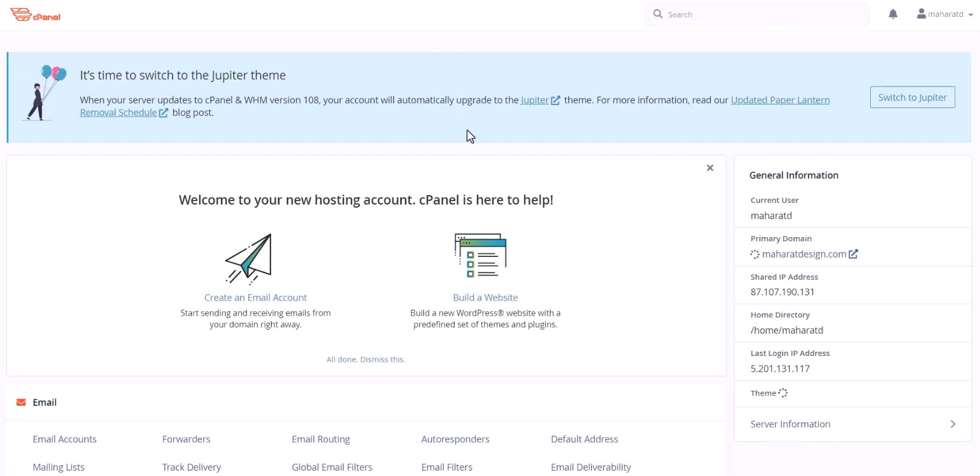This screenshot has height=476, width=980.
Task: Click the Email section envelope icon
Action: tap(21, 402)
